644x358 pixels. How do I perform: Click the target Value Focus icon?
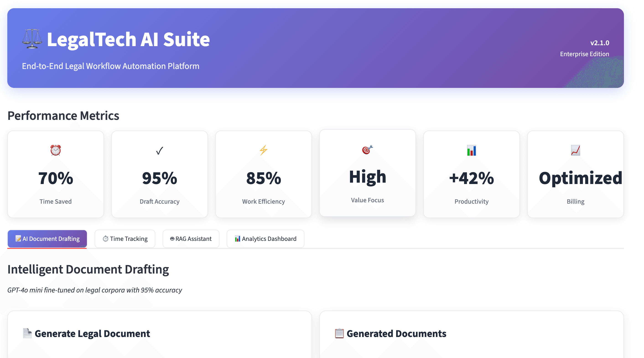pyautogui.click(x=367, y=150)
